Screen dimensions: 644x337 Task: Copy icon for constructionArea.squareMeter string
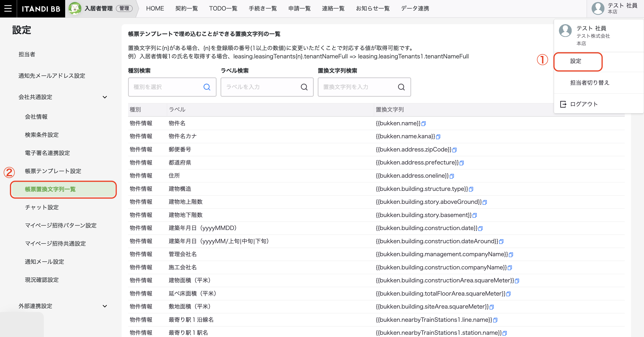click(517, 281)
